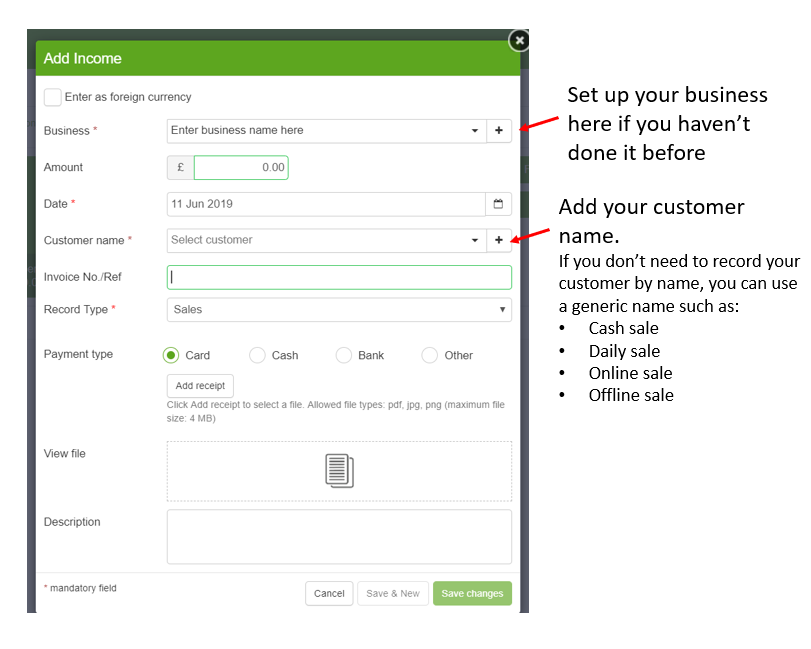Screen dimensions: 811x649
Task: Click the document icon in View file area
Action: tap(339, 471)
